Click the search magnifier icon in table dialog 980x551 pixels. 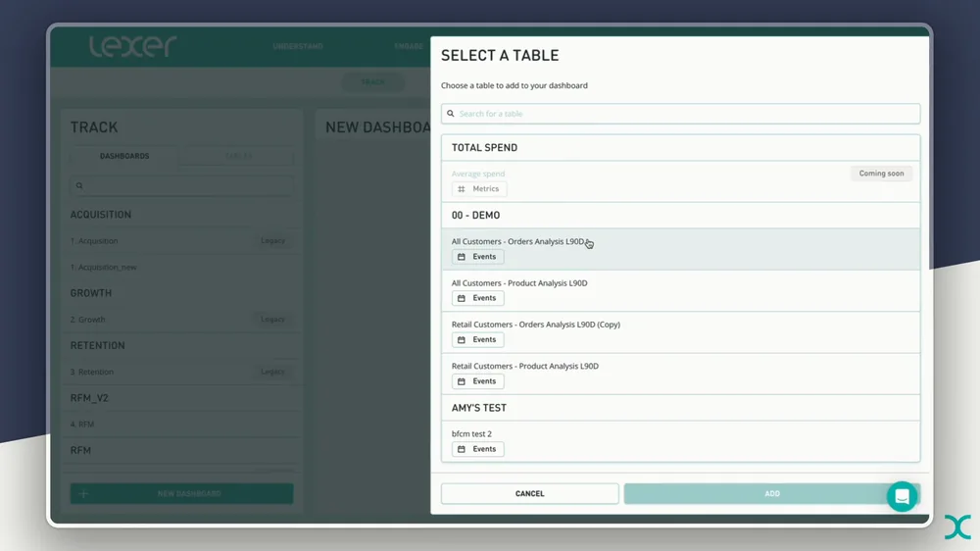pos(450,114)
